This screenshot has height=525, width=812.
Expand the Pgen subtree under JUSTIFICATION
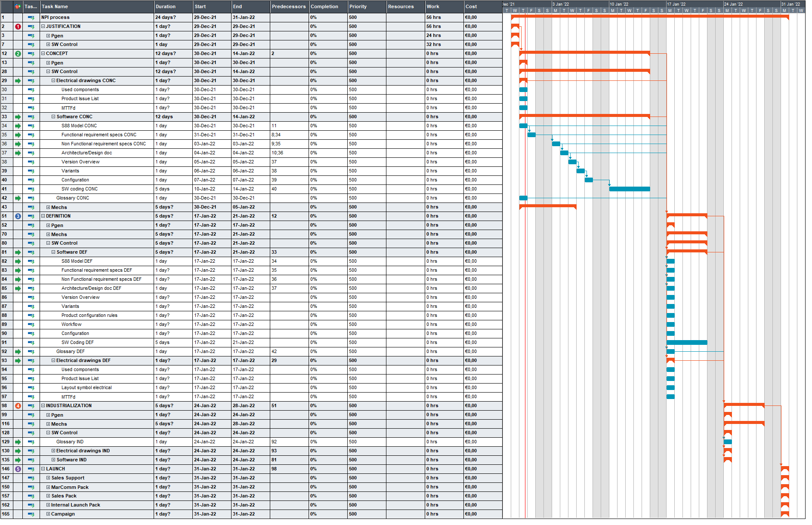coord(48,35)
